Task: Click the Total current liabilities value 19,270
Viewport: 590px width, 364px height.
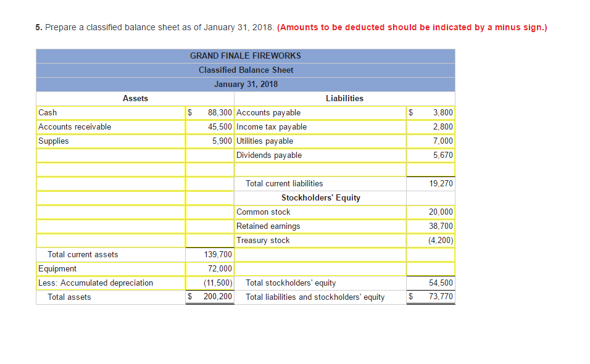Action: pos(441,183)
